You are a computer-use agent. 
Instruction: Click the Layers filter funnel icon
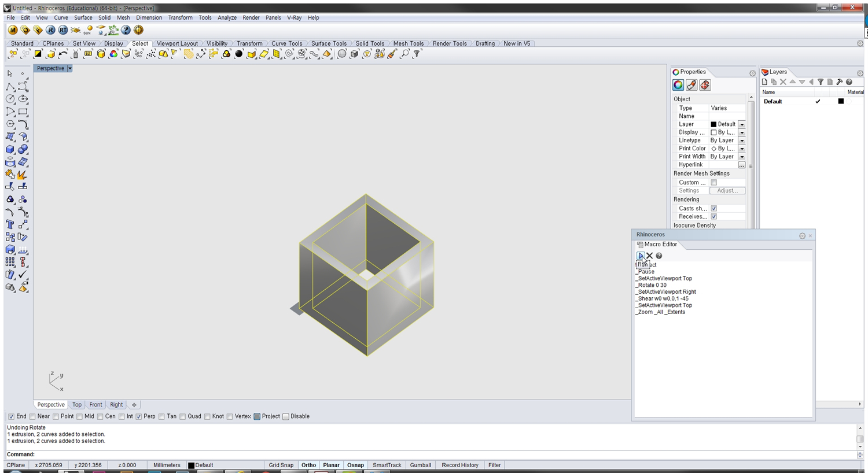click(x=821, y=82)
